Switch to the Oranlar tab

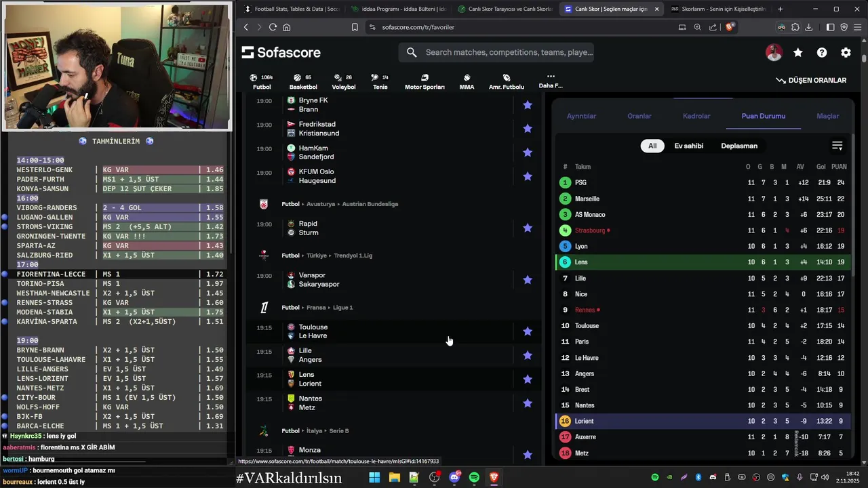[639, 116]
